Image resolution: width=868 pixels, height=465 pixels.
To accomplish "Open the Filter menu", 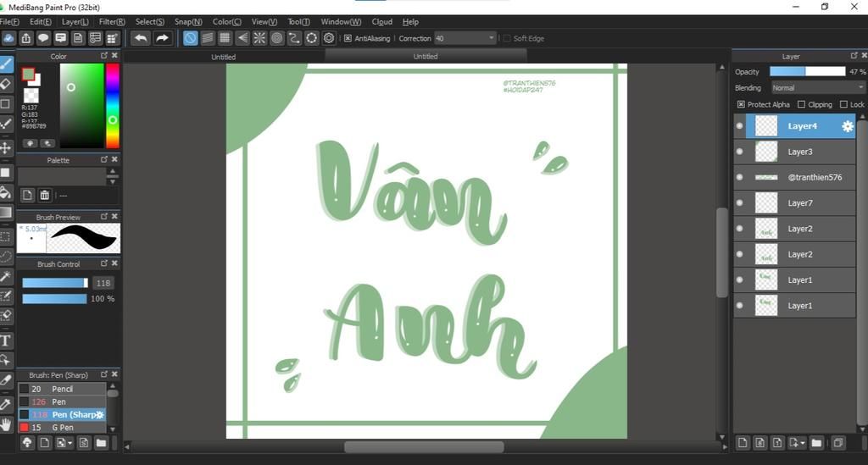I will point(112,21).
